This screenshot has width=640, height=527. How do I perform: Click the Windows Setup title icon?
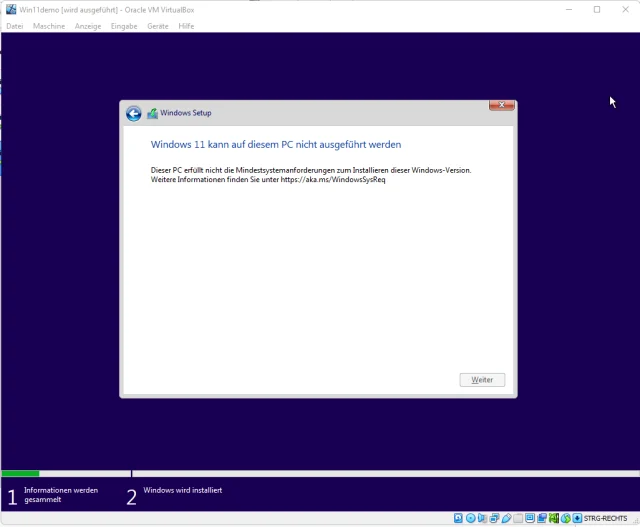[x=152, y=113]
